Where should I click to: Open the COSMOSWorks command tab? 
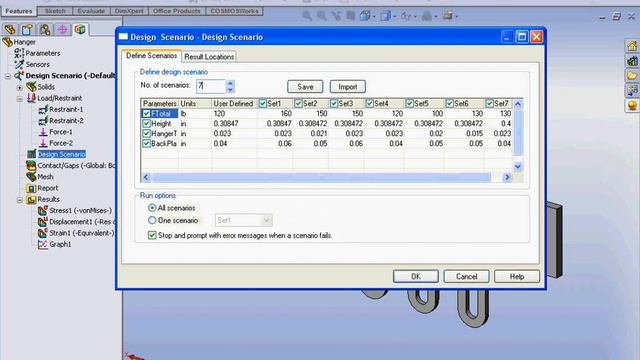click(234, 11)
